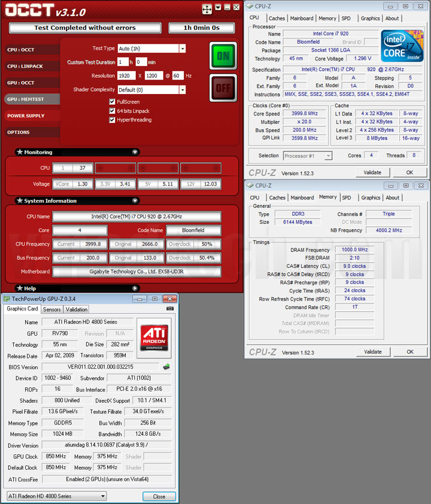Click the Help star icon
Viewport: 431px width, 504px height.
pyautogui.click(x=20, y=288)
